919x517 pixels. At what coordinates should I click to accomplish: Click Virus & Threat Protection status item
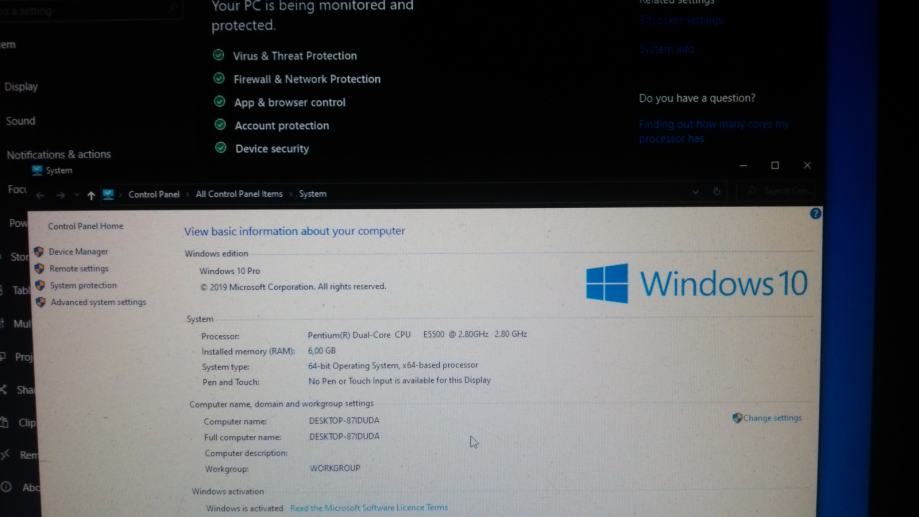[295, 56]
